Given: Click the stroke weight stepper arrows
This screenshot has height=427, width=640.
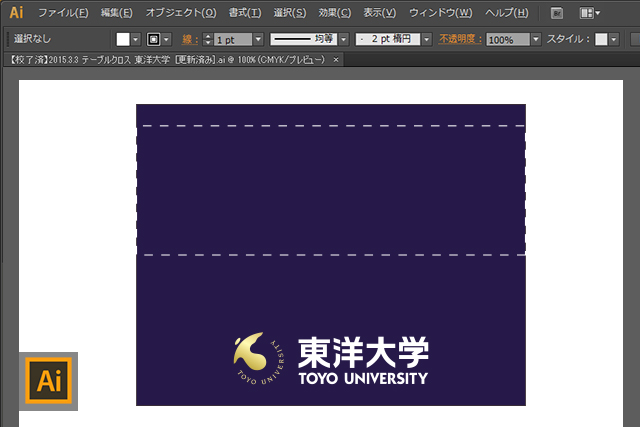Looking at the screenshot, I should click(207, 39).
